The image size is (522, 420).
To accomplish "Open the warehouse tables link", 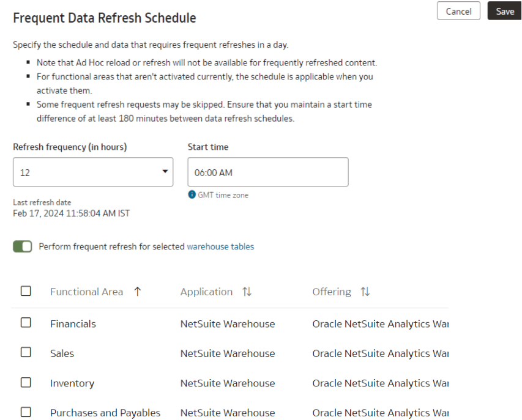I will pos(220,246).
